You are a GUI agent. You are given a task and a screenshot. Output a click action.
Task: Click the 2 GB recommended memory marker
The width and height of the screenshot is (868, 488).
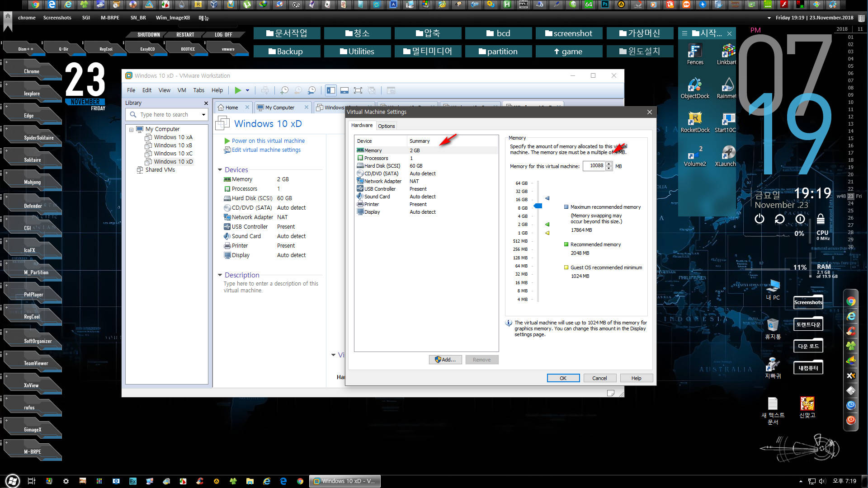(x=547, y=225)
